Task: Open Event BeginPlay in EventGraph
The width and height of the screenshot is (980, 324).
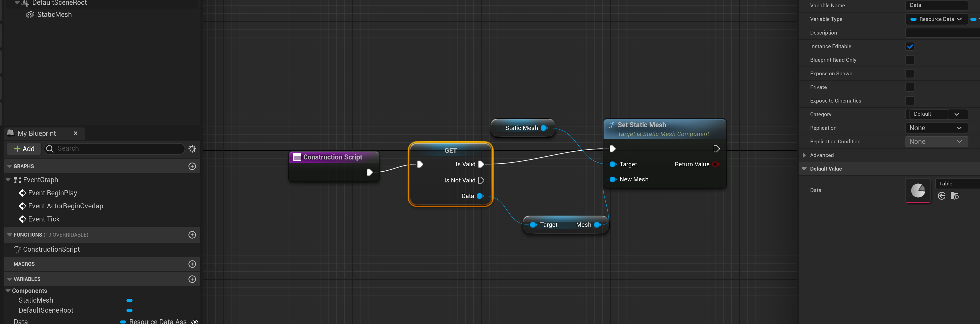Action: [x=52, y=193]
